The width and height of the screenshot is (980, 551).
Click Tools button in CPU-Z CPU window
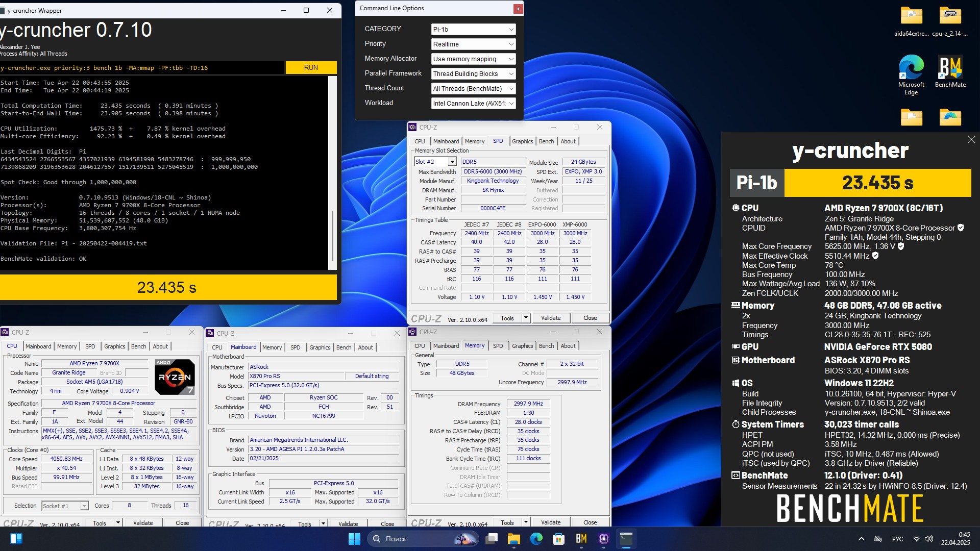click(100, 523)
